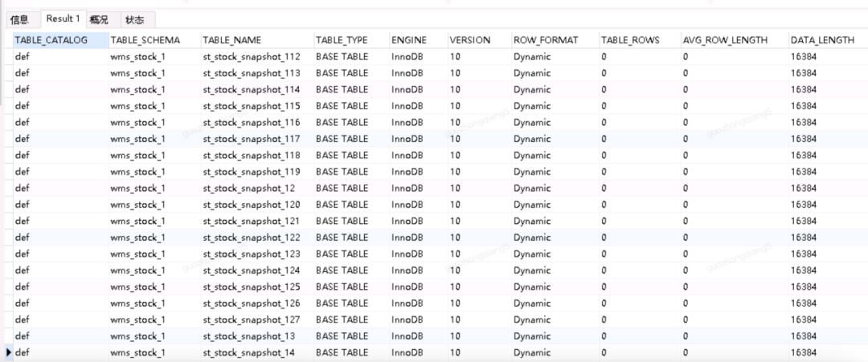The height and width of the screenshot is (362, 868).
Task: Select cell st_stock_snapshot_112
Action: coord(257,56)
